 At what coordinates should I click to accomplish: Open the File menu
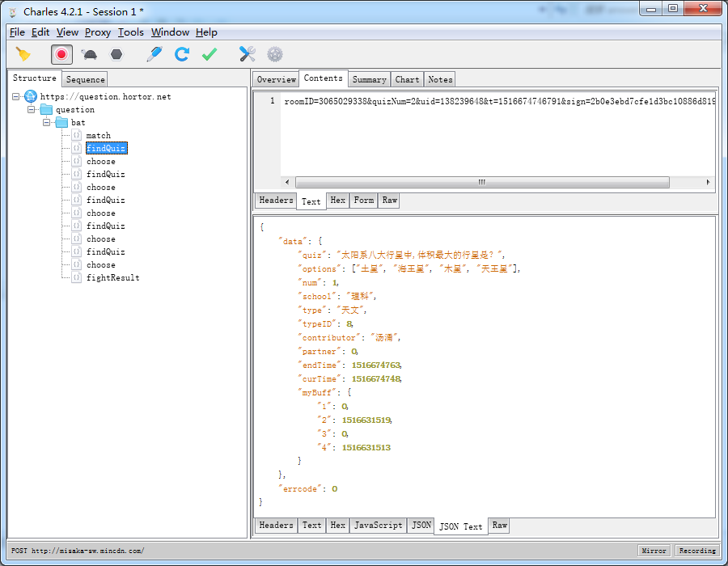coord(17,32)
